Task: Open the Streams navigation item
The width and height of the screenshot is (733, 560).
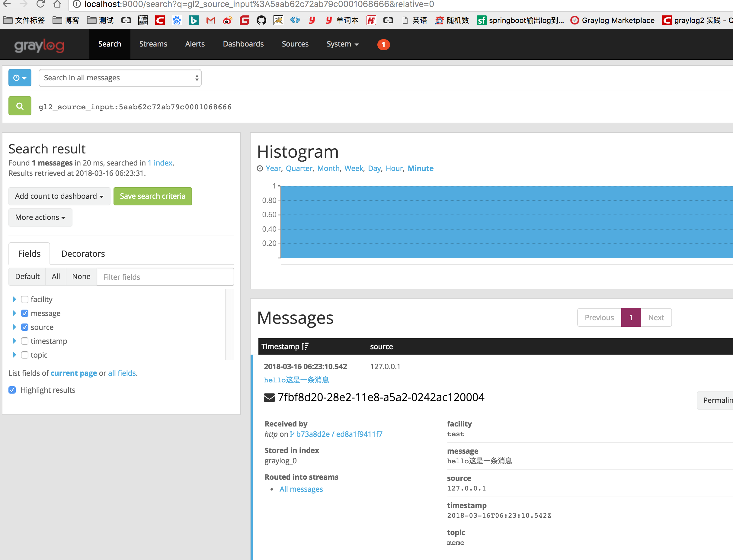Action: click(x=153, y=44)
